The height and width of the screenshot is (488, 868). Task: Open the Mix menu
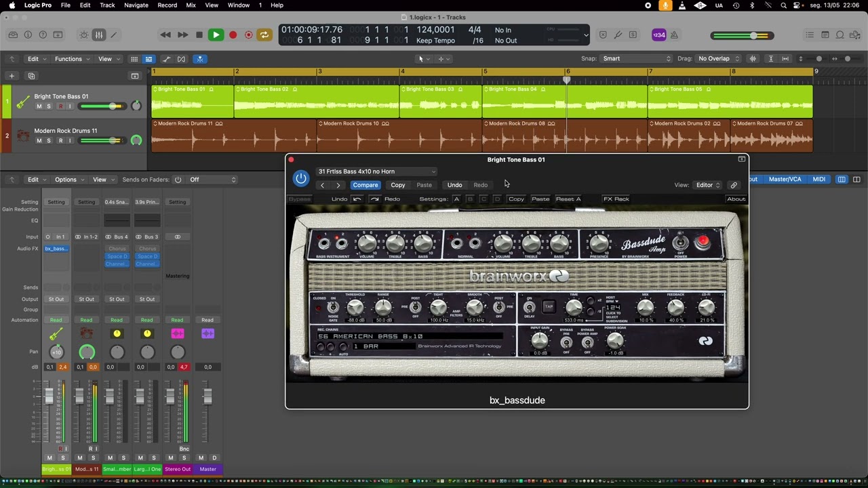click(x=191, y=5)
